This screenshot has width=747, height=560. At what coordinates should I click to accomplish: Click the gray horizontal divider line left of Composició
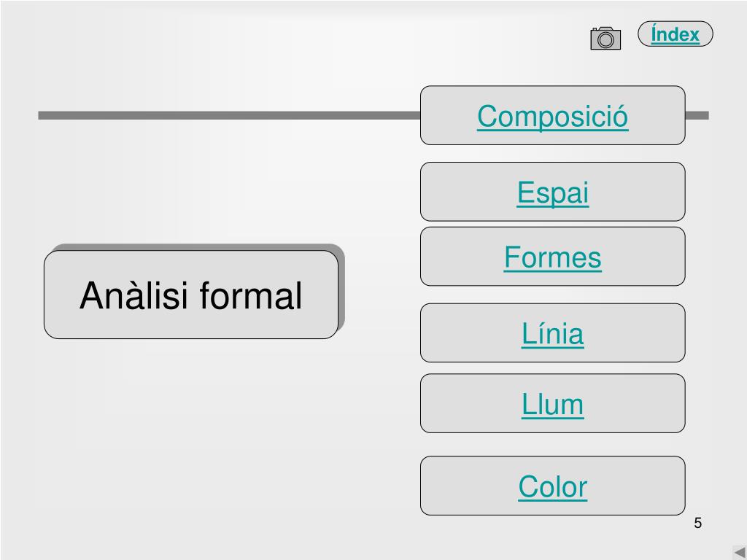(x=229, y=115)
